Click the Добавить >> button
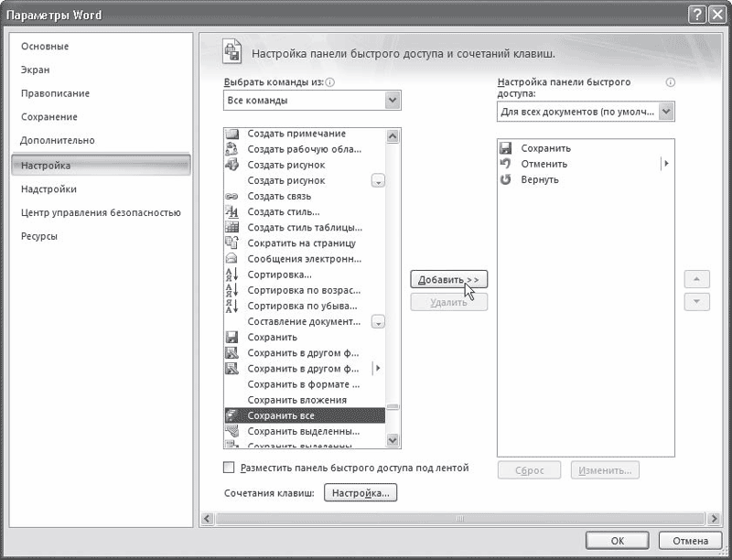Image resolution: width=732 pixels, height=560 pixels. pos(448,279)
